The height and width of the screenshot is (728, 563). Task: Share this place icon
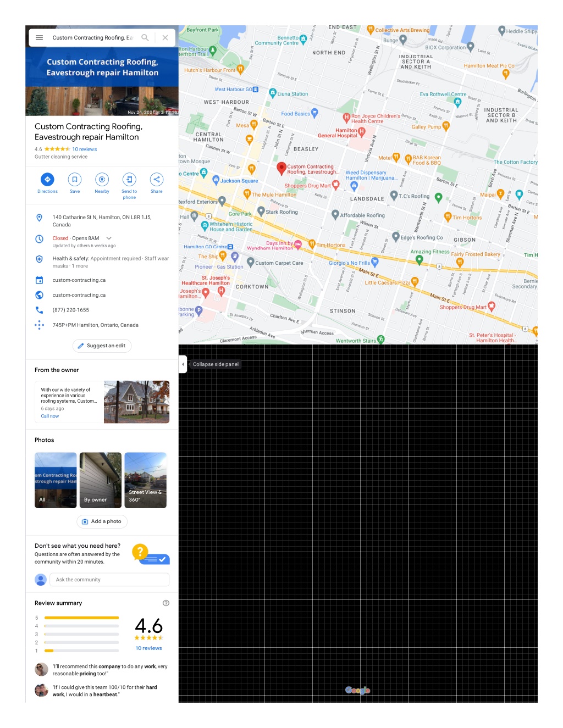[157, 180]
